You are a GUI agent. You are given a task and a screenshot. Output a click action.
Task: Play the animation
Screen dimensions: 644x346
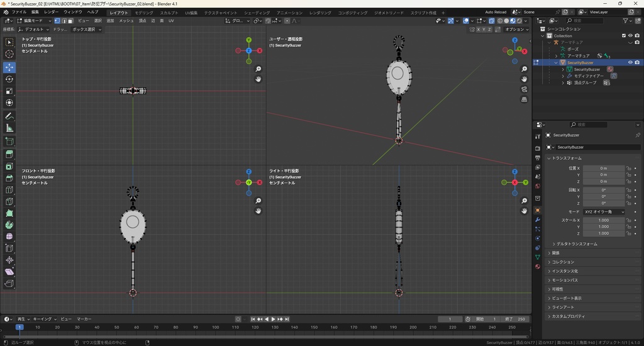(x=273, y=319)
